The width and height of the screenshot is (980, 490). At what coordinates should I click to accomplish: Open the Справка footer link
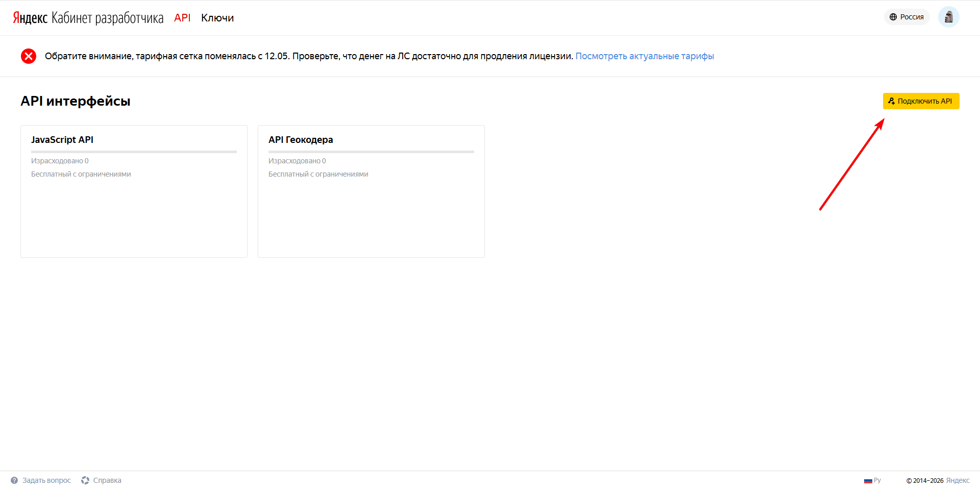point(107,480)
